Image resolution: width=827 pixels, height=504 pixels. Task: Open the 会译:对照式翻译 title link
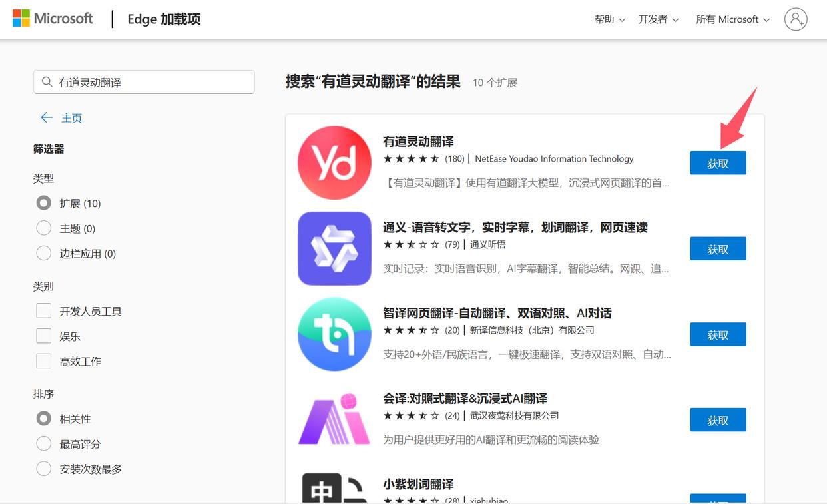pos(465,399)
